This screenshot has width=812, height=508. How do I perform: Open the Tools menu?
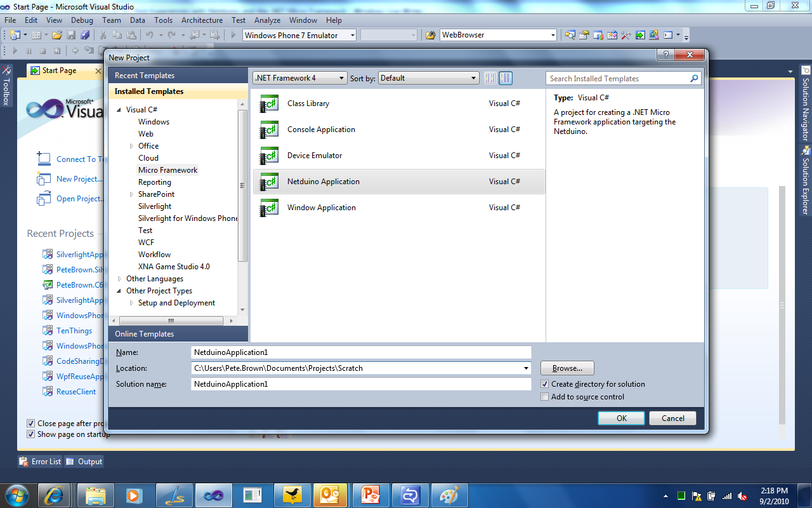coord(163,20)
